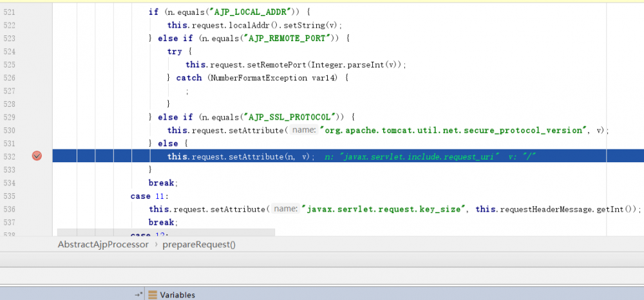Click setRemotePort(Integer.parseInt(v)) on line 525

pyautogui.click(x=326, y=65)
